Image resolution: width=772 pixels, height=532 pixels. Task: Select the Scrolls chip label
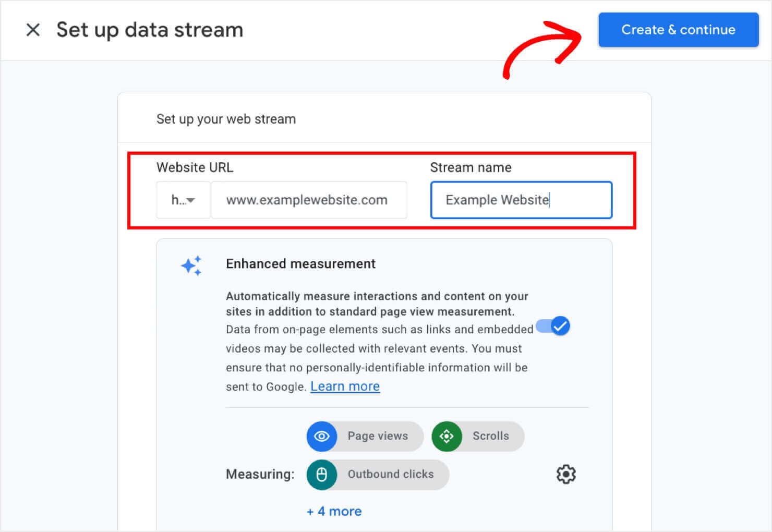tap(490, 436)
